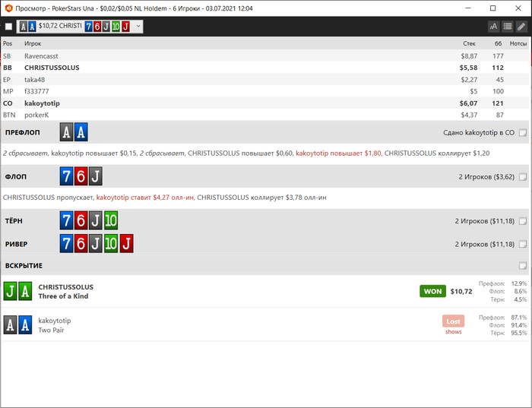532x408 pixels.
Task: Click the 'Three of a Kind' hand label
Action: (63, 296)
